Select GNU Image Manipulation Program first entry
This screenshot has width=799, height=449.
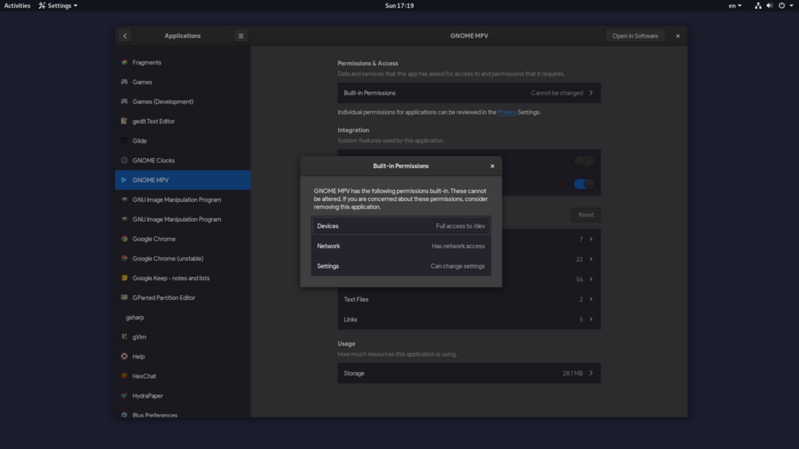click(183, 199)
